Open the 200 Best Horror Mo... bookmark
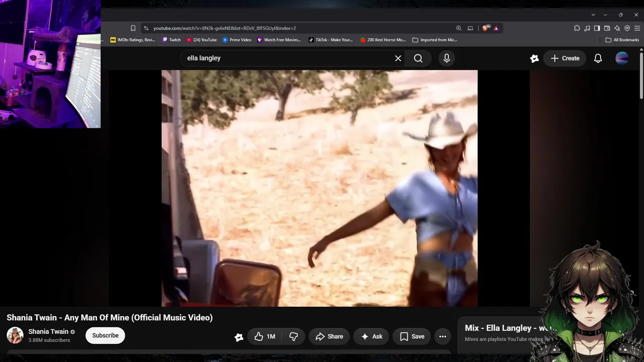644x362 pixels. point(383,40)
